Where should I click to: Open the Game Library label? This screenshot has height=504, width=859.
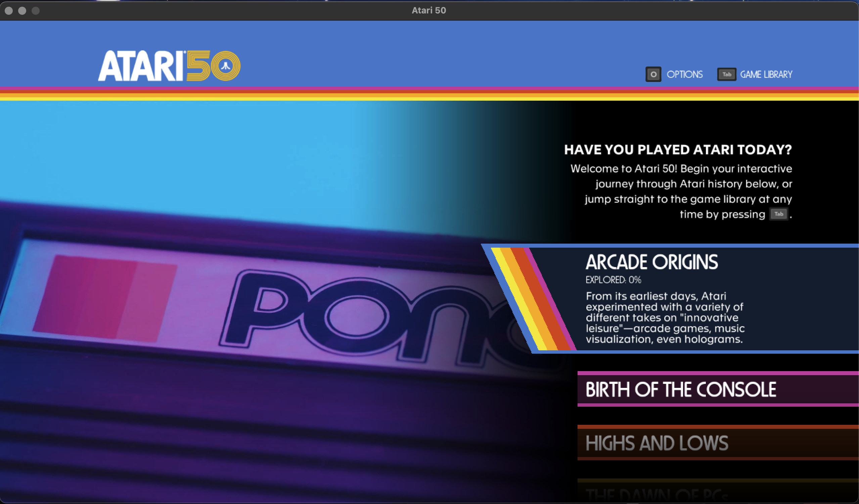pos(766,74)
